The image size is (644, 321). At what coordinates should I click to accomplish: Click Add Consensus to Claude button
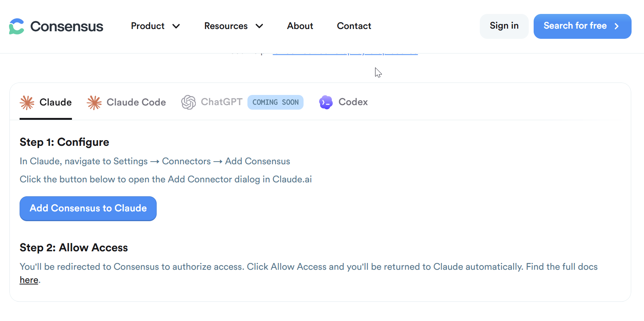(88, 208)
